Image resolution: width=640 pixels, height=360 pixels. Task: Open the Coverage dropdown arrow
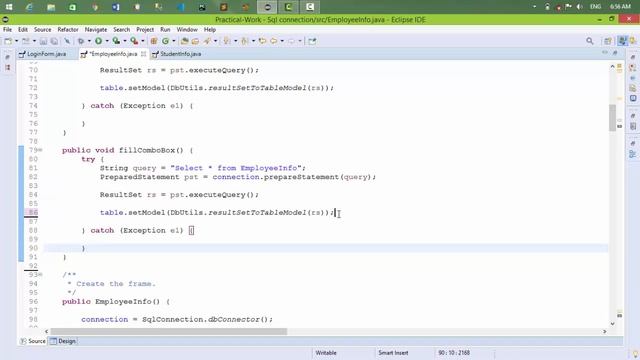coord(125,41)
